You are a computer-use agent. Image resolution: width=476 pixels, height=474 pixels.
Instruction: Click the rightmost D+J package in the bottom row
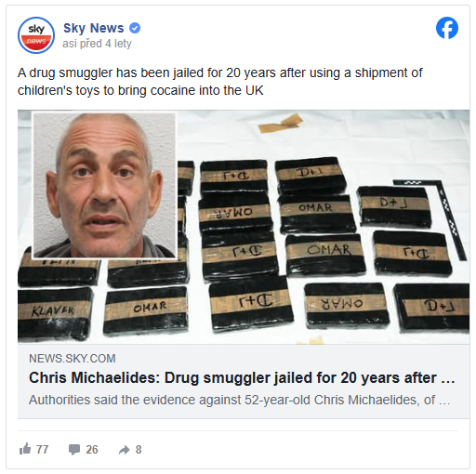click(x=432, y=308)
